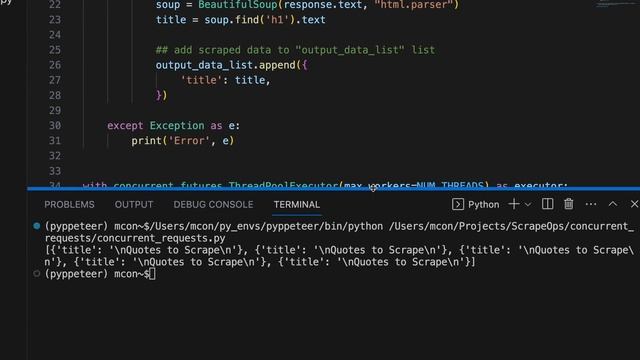Create a new terminal with plus icon
The height and width of the screenshot is (360, 640).
pos(514,204)
